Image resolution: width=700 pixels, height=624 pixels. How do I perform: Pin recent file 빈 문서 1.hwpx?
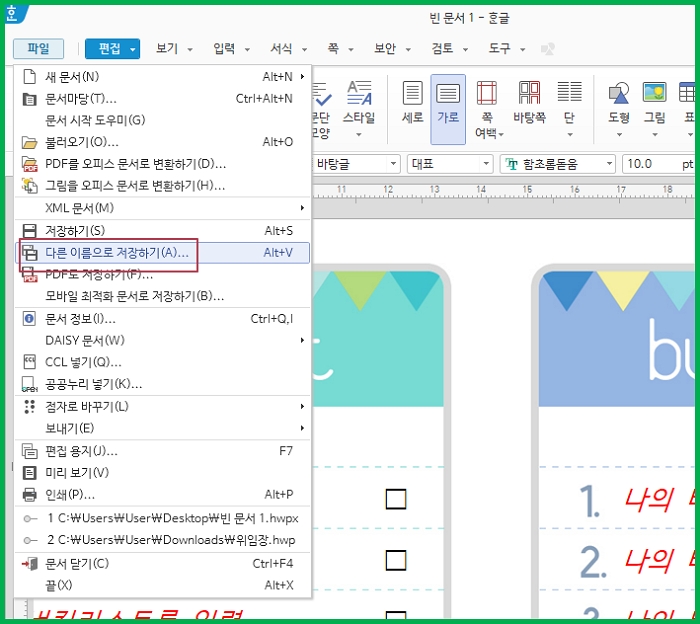[30, 519]
